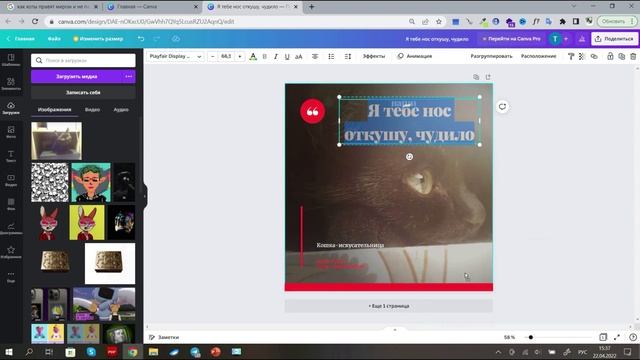The height and width of the screenshot is (360, 640).
Task: Click the link chain icon
Action: (594, 56)
